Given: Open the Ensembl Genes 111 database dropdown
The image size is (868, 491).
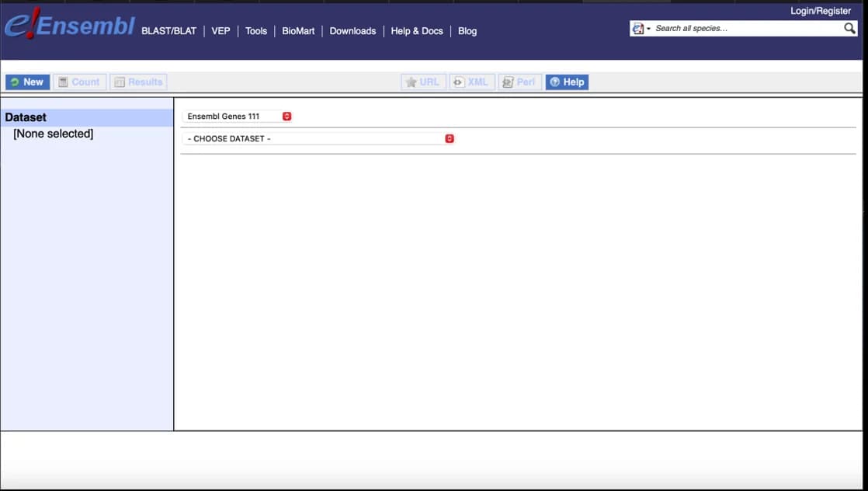Looking at the screenshot, I should coord(238,117).
